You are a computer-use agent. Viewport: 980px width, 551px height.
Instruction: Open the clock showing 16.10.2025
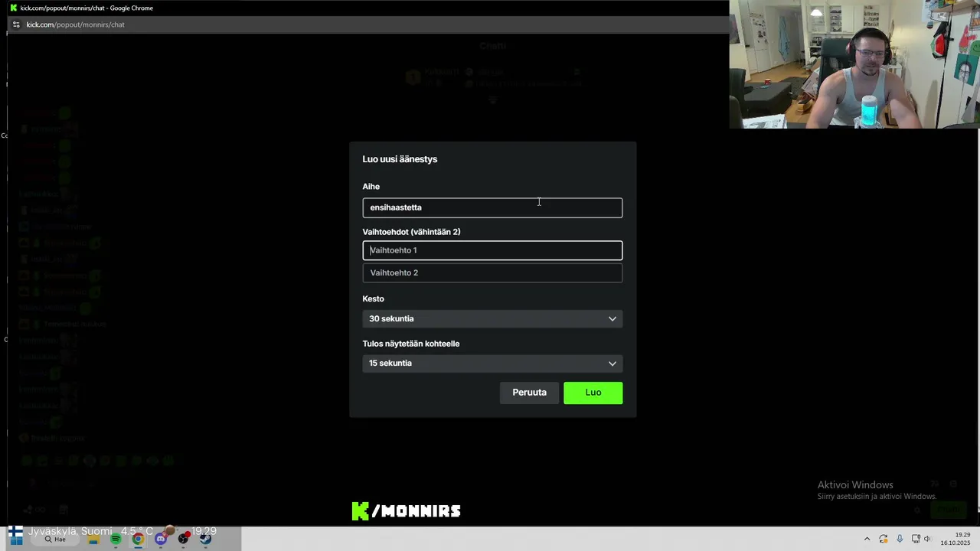955,539
